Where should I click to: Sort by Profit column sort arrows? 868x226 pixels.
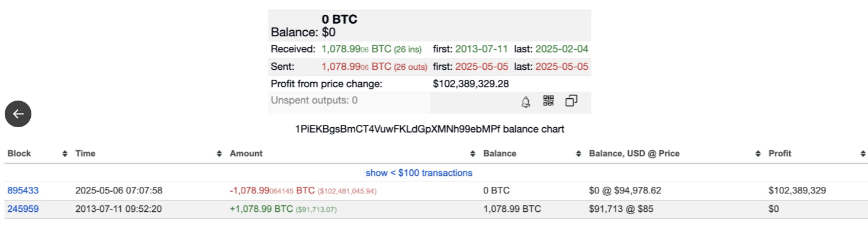click(863, 154)
